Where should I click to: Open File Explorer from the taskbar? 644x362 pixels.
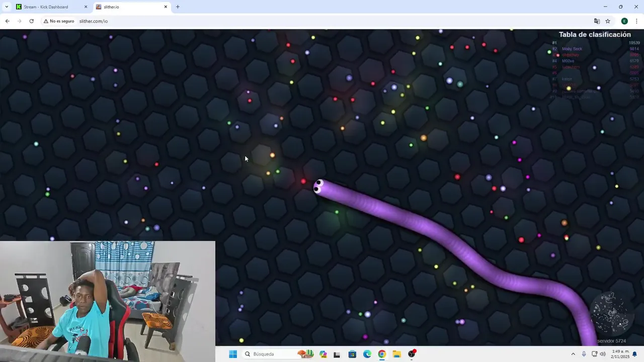(396, 354)
